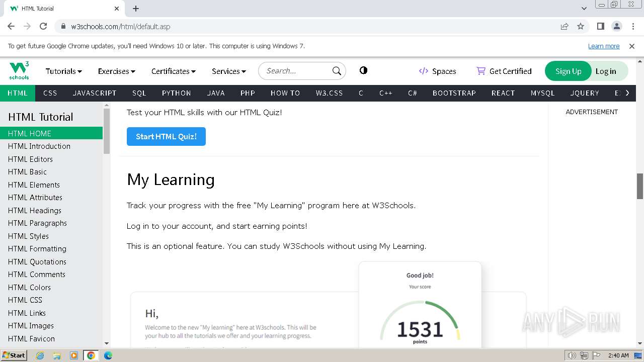Open the taskbar clock showing 2:40 AM
This screenshot has width=644, height=362.
click(x=618, y=355)
